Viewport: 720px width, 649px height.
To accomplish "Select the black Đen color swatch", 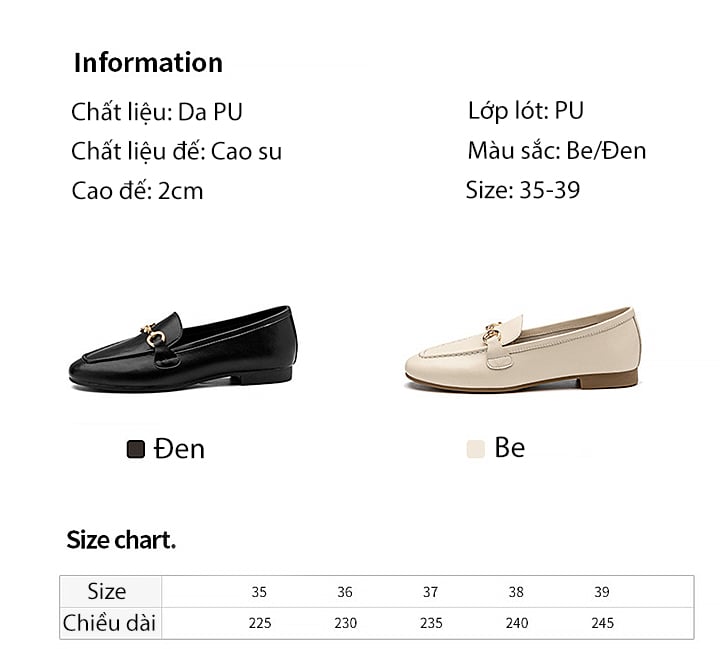I will coord(136,449).
